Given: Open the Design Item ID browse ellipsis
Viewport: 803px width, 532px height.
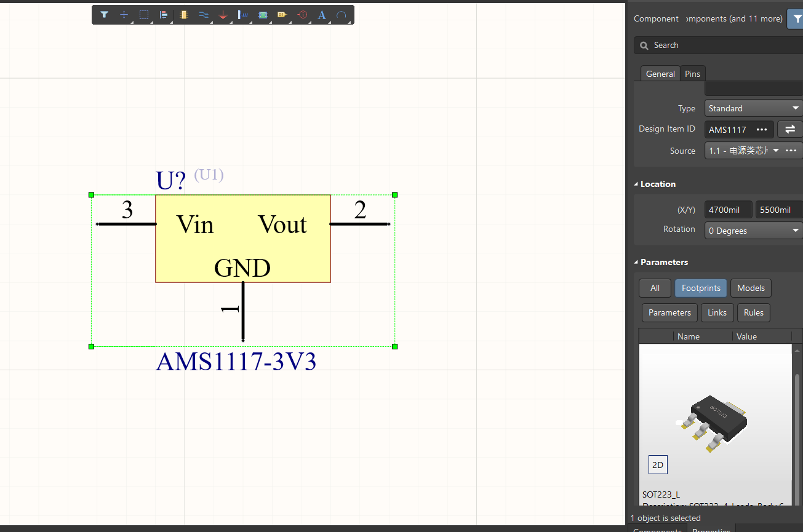Looking at the screenshot, I should [x=762, y=129].
